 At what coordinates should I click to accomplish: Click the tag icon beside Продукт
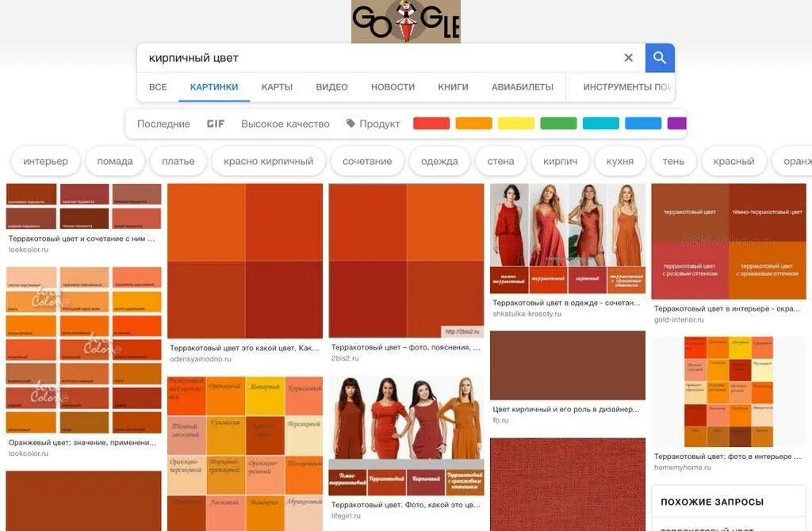point(350,123)
